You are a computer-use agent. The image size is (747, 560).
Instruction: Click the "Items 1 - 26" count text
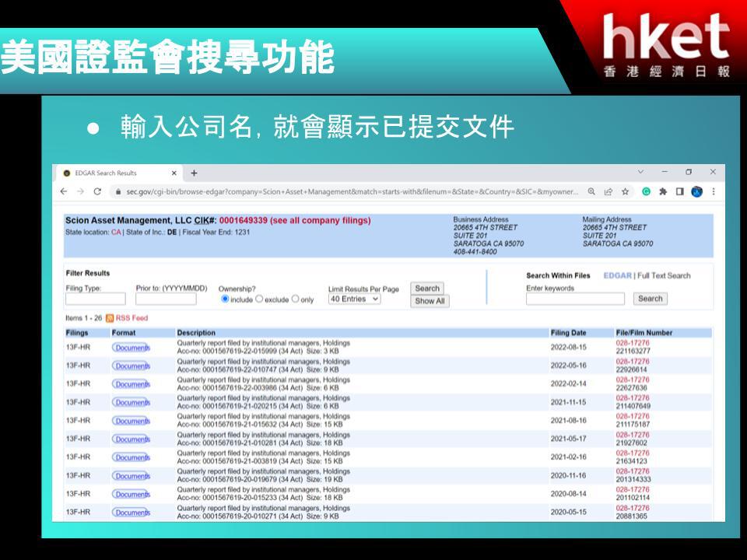point(84,318)
